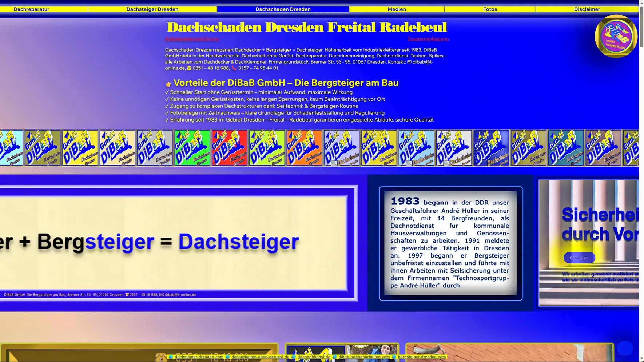Click banner footer 'DiBaB GmbH Die Bergsteiger am Bau, Bremer Str.'

pyautogui.click(x=100, y=295)
